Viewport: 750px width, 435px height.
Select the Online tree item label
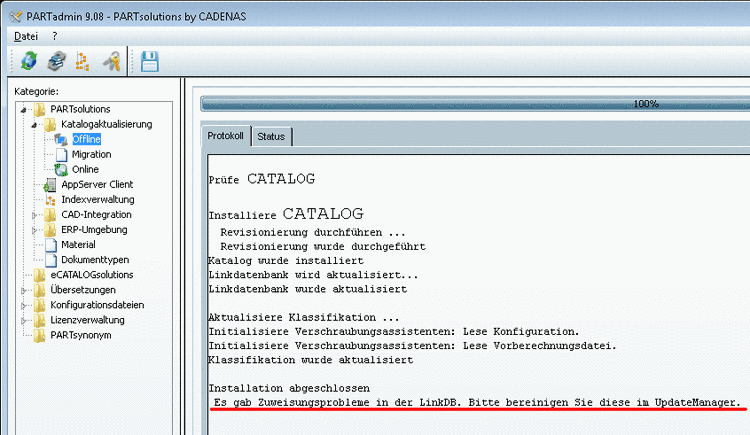pos(85,169)
